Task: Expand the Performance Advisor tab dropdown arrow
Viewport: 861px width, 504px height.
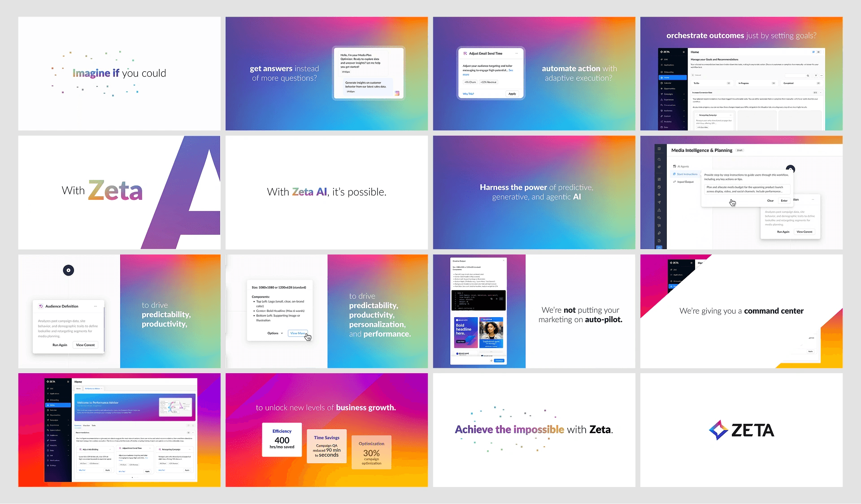Action: click(102, 388)
